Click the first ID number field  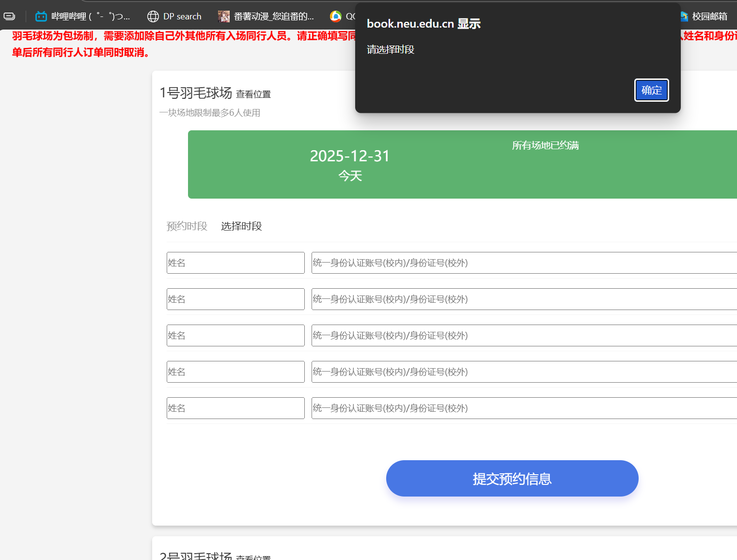pos(524,263)
